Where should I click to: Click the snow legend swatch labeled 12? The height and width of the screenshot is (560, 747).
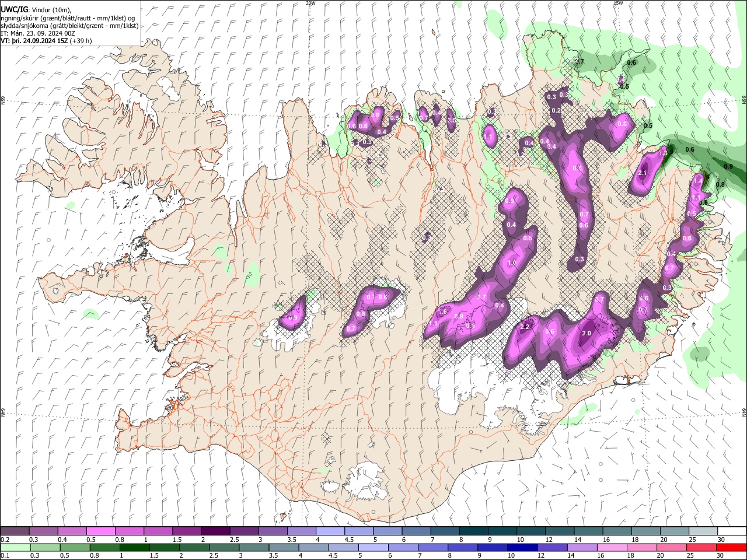[560, 531]
